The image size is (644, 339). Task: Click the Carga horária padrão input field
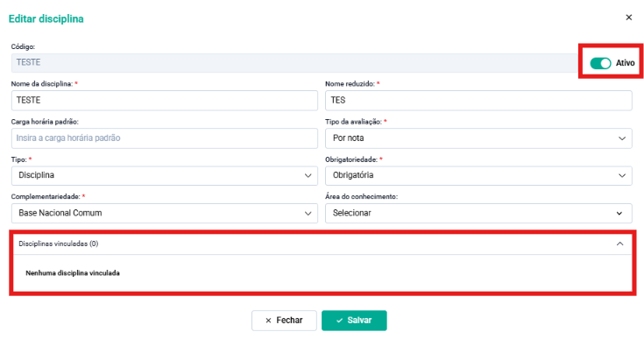(165, 138)
